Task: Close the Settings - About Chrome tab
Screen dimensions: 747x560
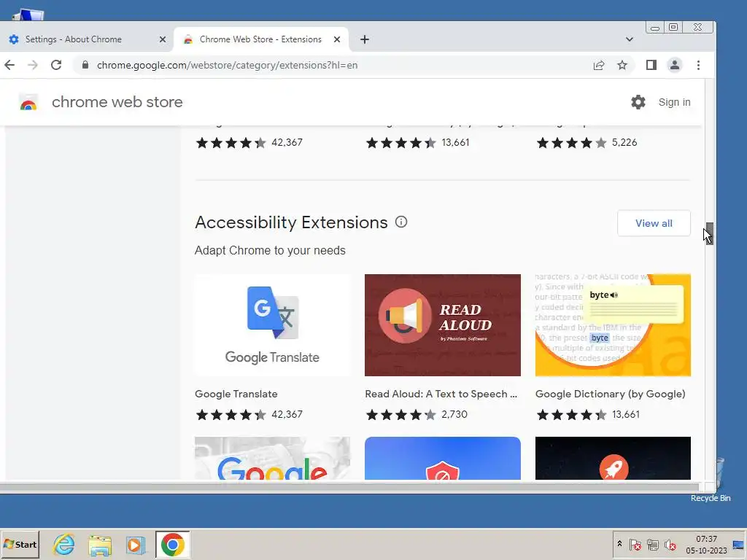Action: coord(163,39)
